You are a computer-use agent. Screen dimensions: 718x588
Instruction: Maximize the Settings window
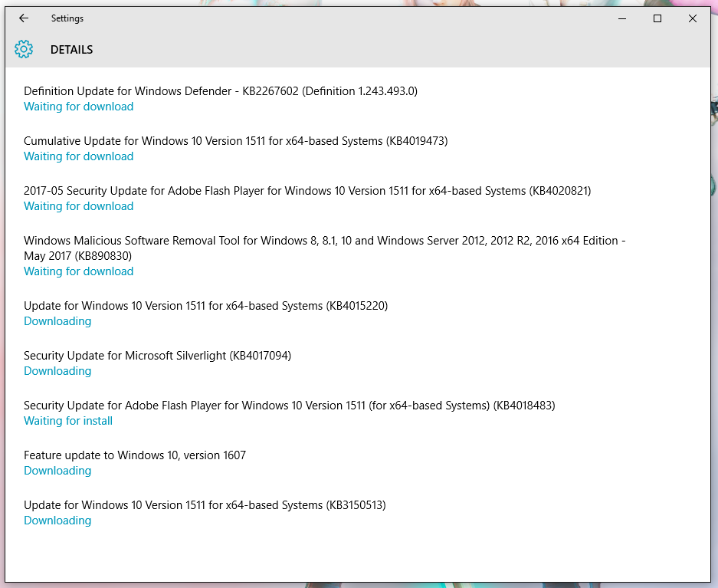pyautogui.click(x=657, y=18)
